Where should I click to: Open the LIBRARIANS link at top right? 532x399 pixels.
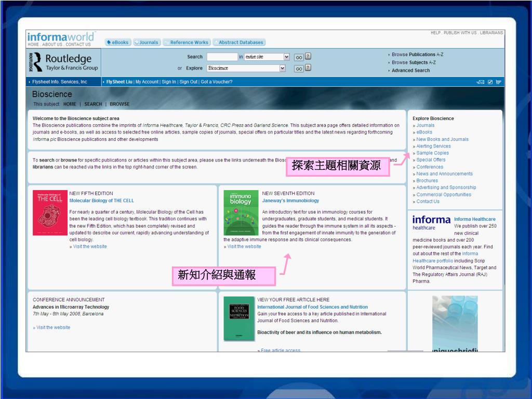491,33
